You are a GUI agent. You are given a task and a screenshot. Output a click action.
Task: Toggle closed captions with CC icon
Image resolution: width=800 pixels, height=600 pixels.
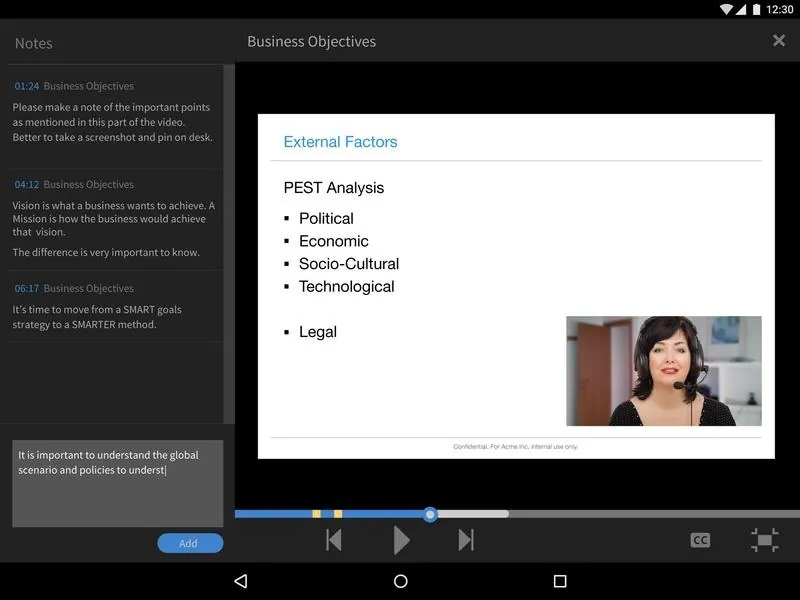tap(700, 540)
